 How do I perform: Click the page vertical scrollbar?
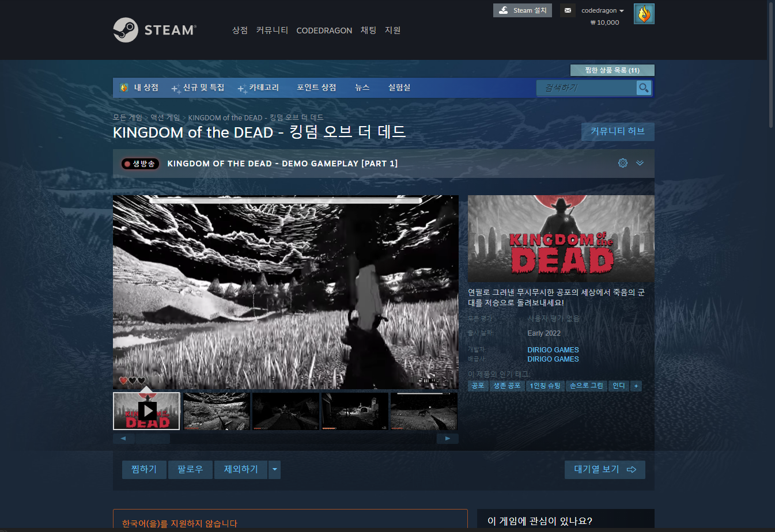771,64
